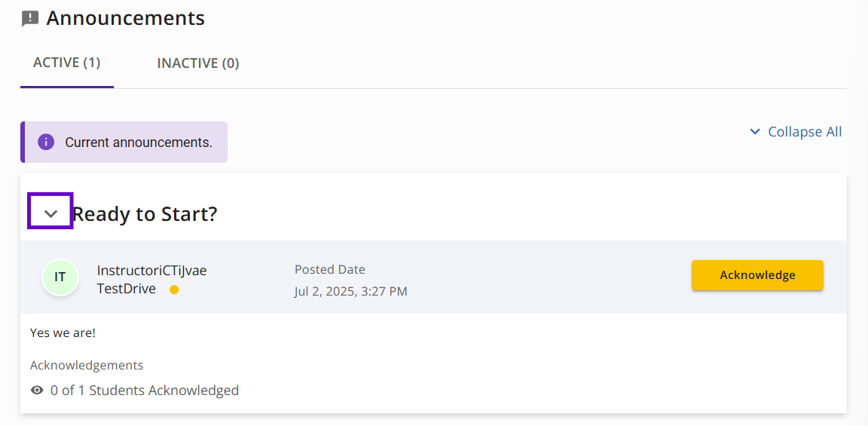Image resolution: width=868 pixels, height=426 pixels.
Task: Acknowledge the Ready to Start? announcement
Action: (x=757, y=275)
